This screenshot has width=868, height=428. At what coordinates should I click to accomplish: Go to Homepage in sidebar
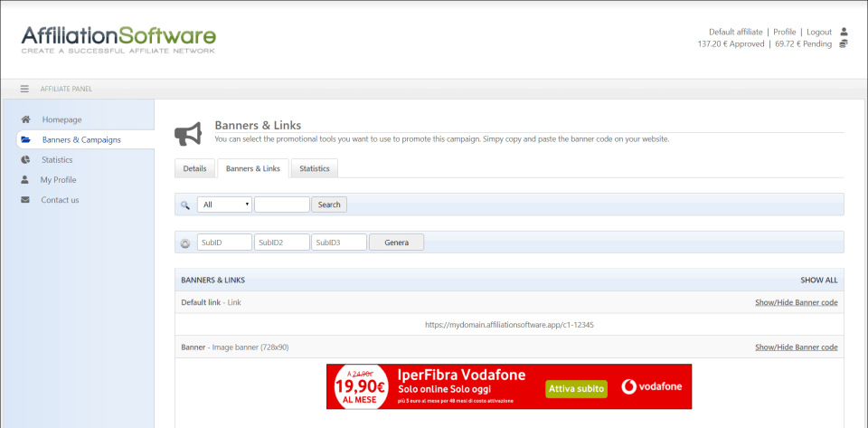click(x=61, y=119)
